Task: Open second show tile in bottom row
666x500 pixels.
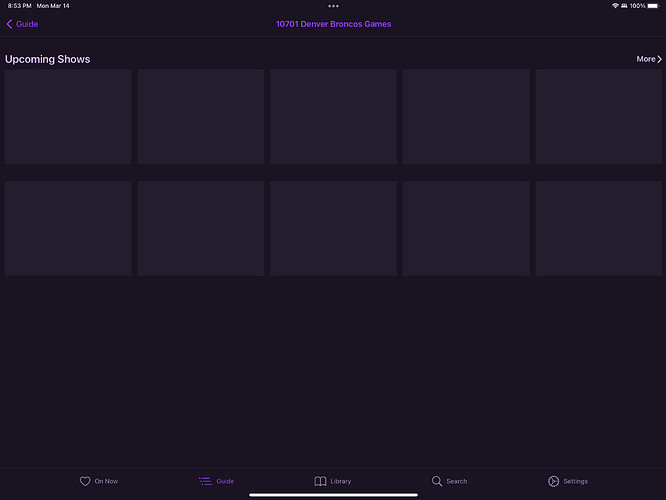Action: click(201, 228)
